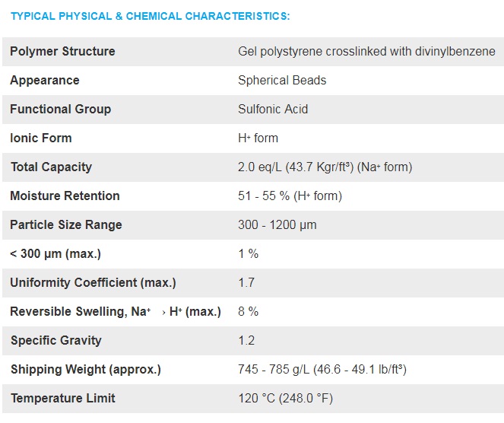504x423 pixels.
Task: Click the Reversible Swelling row label
Action: pyautogui.click(x=116, y=311)
